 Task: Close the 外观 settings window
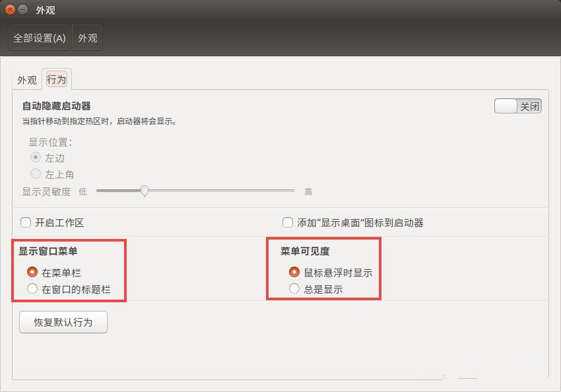click(x=10, y=10)
